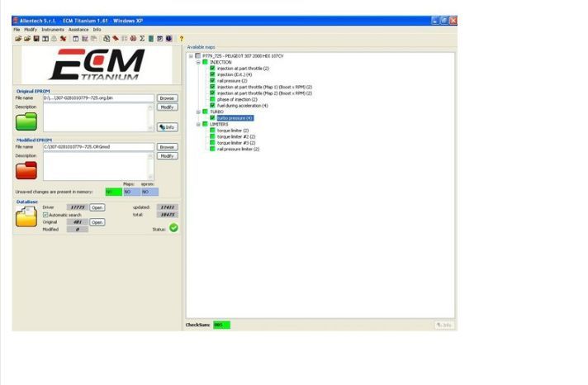
Task: Select 'torque limiter (2)' tree row
Action: [x=233, y=131]
